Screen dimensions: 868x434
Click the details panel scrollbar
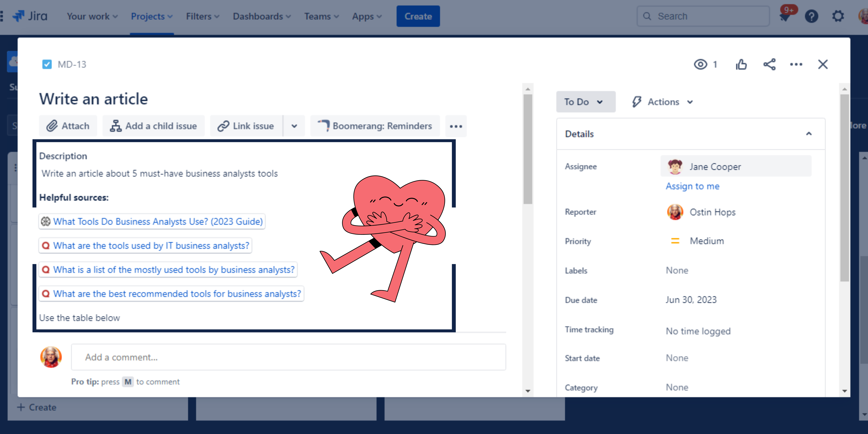click(x=844, y=188)
